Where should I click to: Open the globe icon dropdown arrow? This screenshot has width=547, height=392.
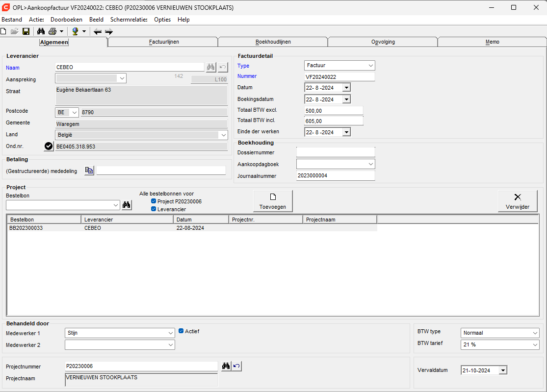click(84, 31)
